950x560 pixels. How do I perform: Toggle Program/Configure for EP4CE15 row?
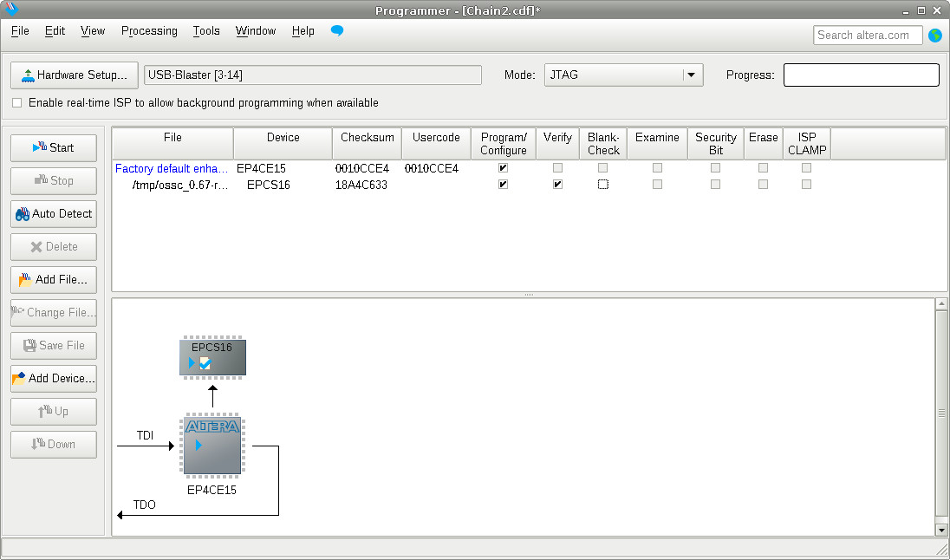[503, 168]
